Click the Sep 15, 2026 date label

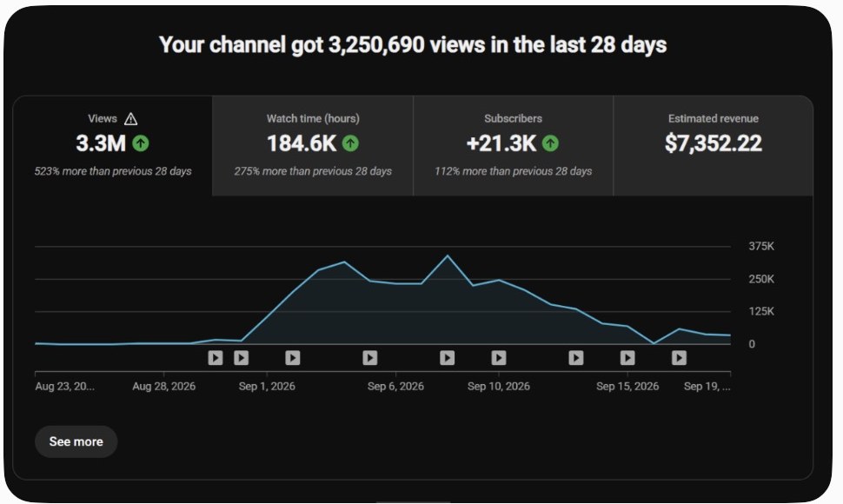tap(627, 387)
